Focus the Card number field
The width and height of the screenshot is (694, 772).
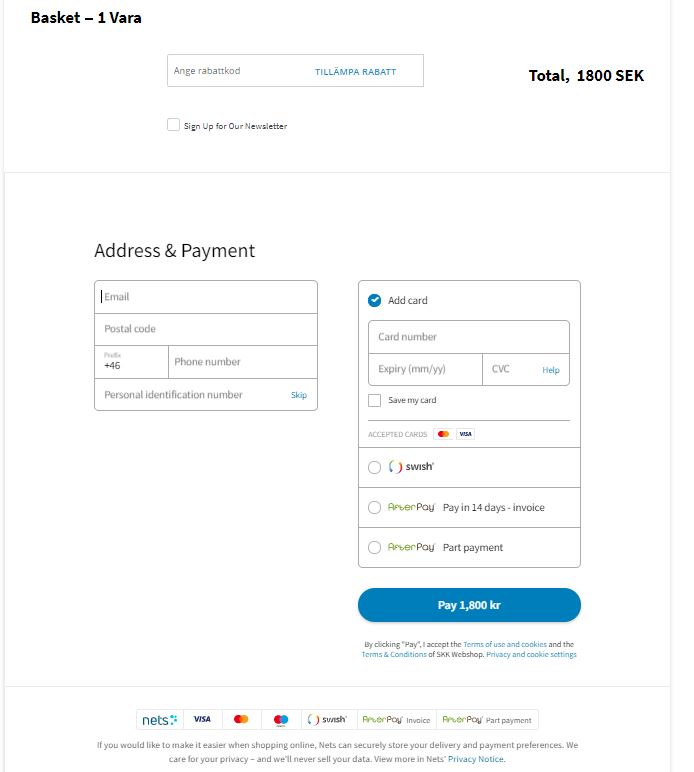pos(469,337)
